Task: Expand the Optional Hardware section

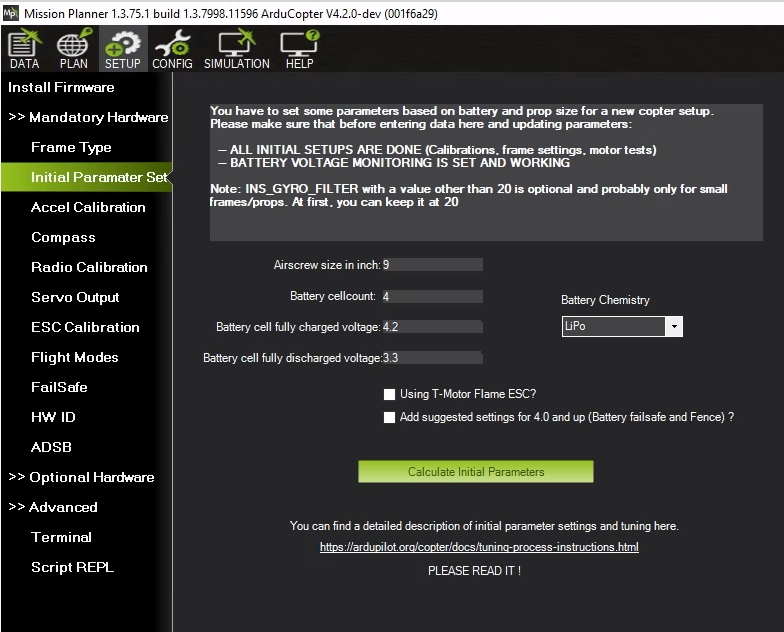Action: 81,477
